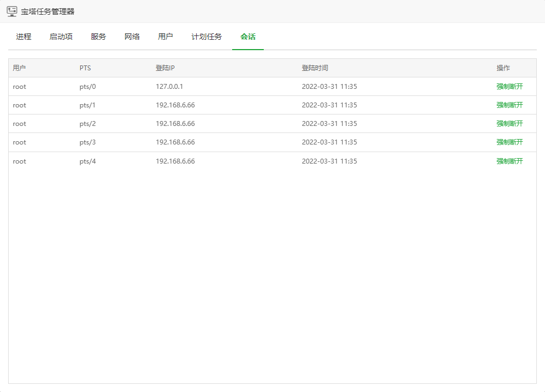Open the 用户 tab
Screen dimensions: 545x392
click(x=166, y=37)
